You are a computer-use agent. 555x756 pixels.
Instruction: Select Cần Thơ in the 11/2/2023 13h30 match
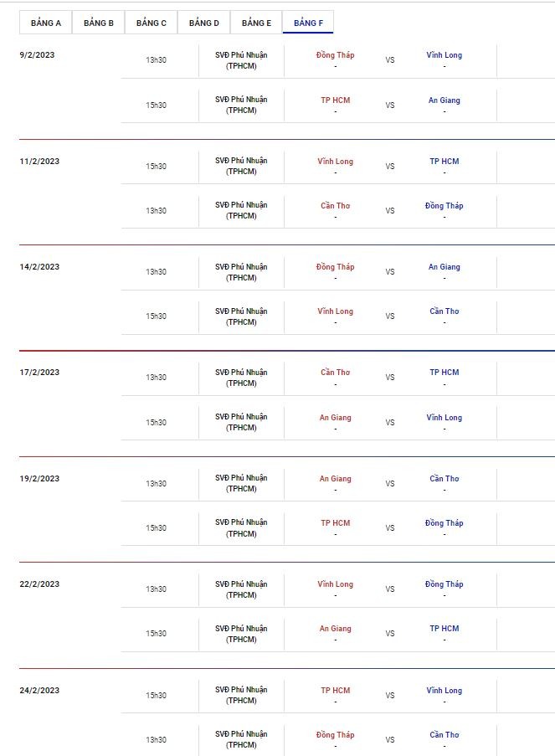336,206
